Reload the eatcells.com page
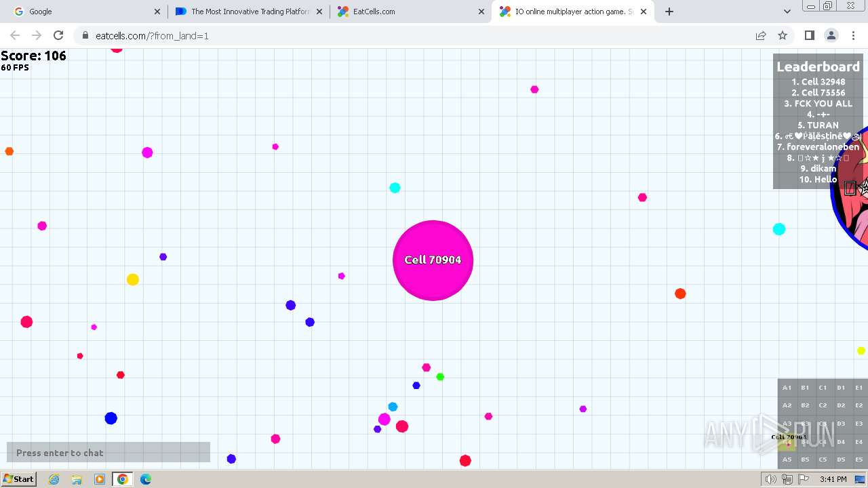Viewport: 868px width, 488px height. 58,35
